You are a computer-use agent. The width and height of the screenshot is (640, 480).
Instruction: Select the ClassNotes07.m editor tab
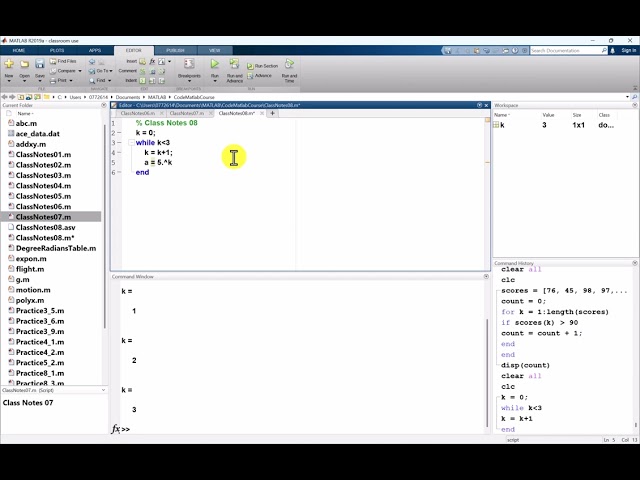coord(187,113)
